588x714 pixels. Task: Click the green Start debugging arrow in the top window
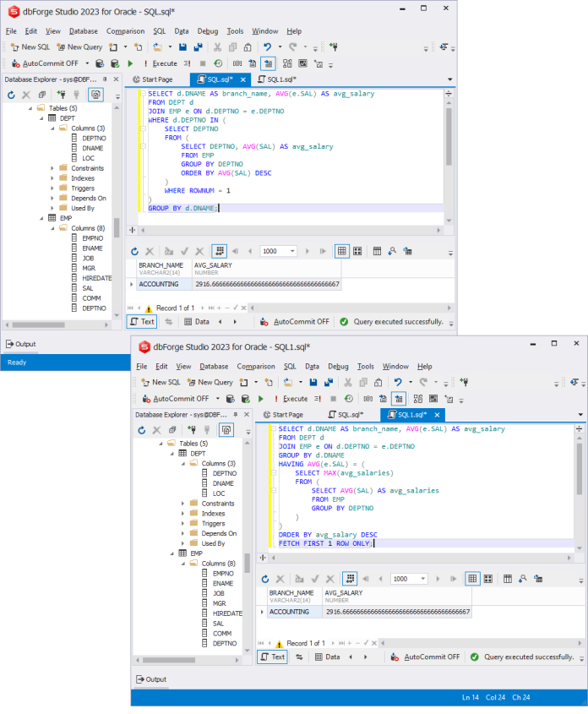tap(130, 63)
